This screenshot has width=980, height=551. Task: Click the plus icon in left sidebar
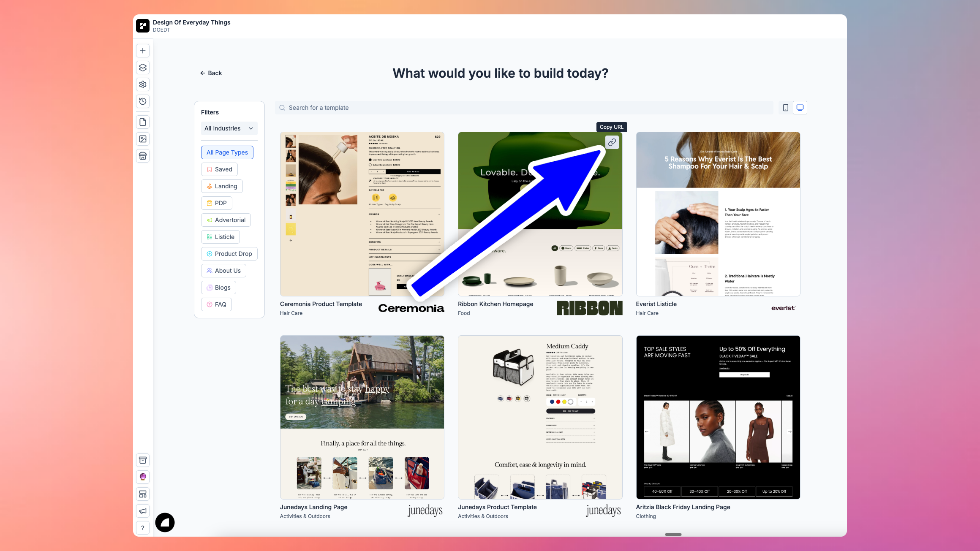pos(143,51)
